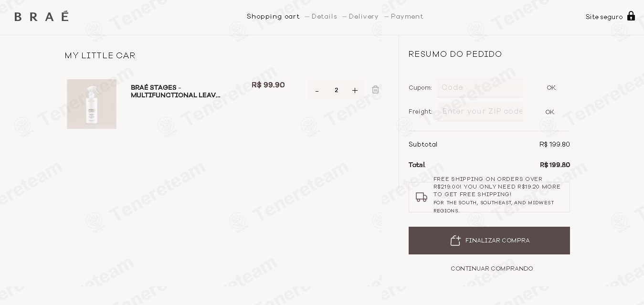Click the quantity value field
The image size is (644, 305).
click(x=336, y=90)
